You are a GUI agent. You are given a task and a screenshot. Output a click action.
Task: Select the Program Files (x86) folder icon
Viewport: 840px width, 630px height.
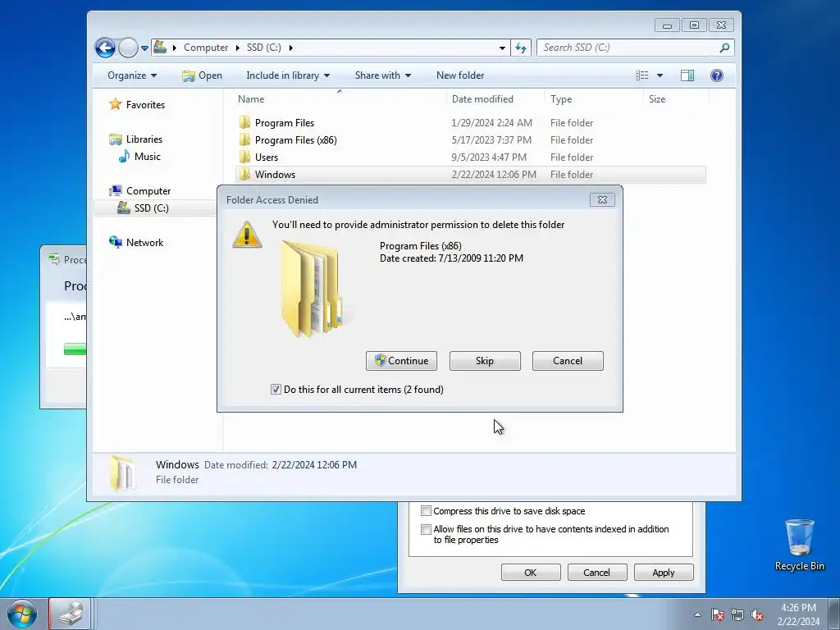tap(244, 139)
